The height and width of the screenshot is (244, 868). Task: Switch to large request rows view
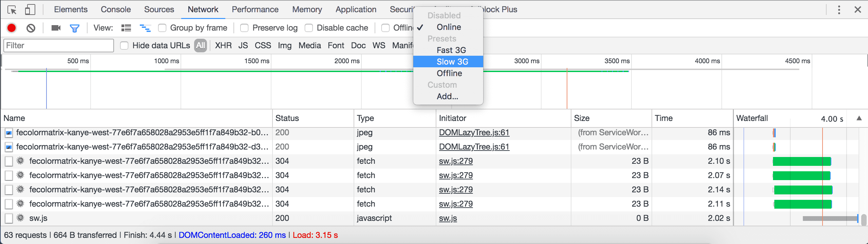pos(126,28)
